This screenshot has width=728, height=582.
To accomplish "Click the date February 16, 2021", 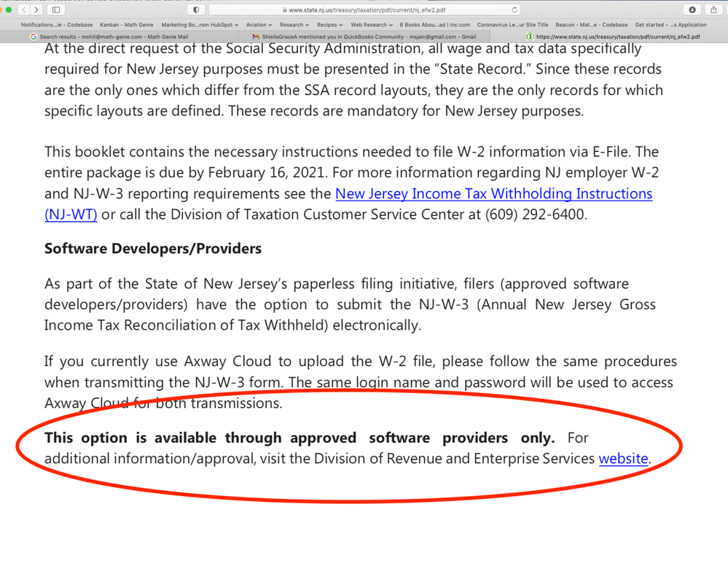I will 266,173.
